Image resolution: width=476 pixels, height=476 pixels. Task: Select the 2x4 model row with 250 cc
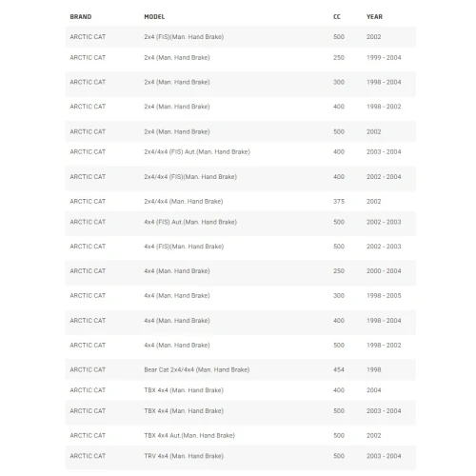click(x=241, y=58)
